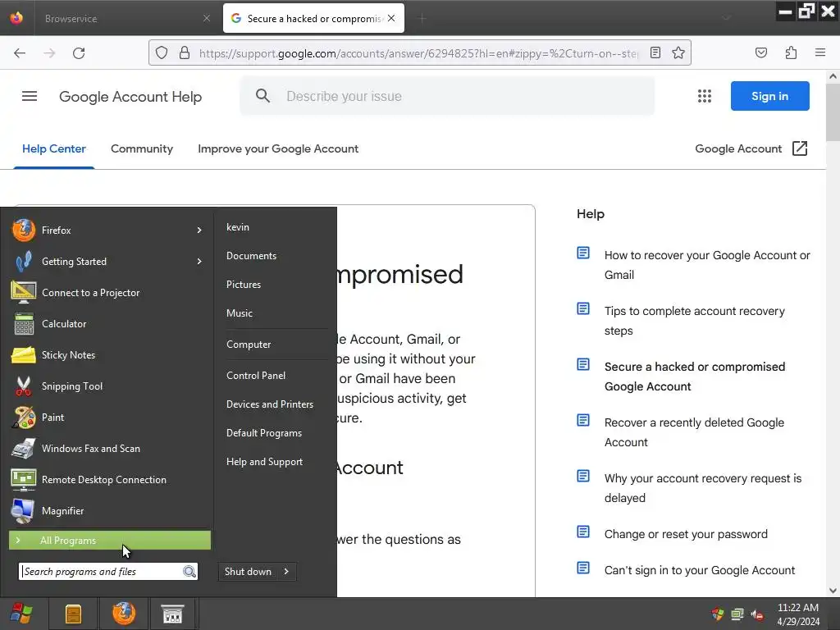Open Improve your Google Account tab

point(278,149)
